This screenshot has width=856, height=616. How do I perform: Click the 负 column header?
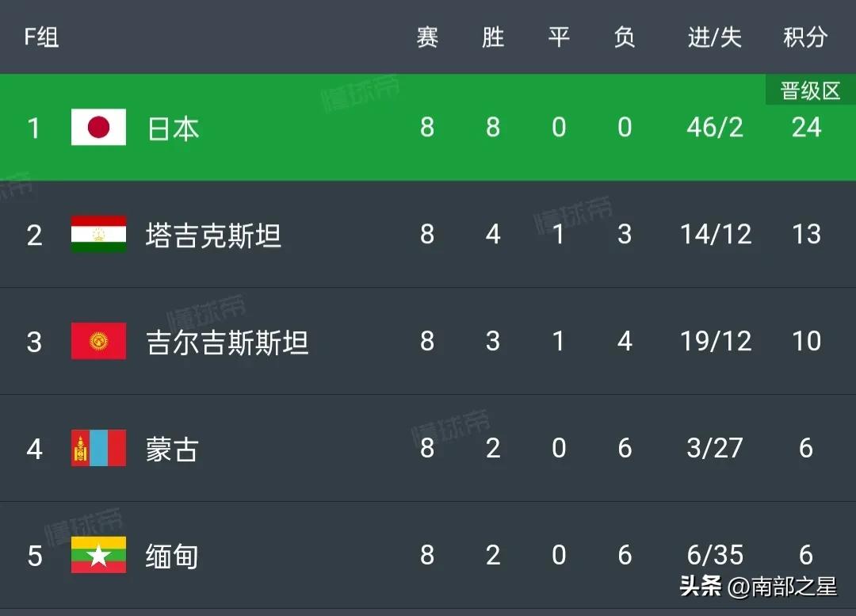[x=625, y=37]
